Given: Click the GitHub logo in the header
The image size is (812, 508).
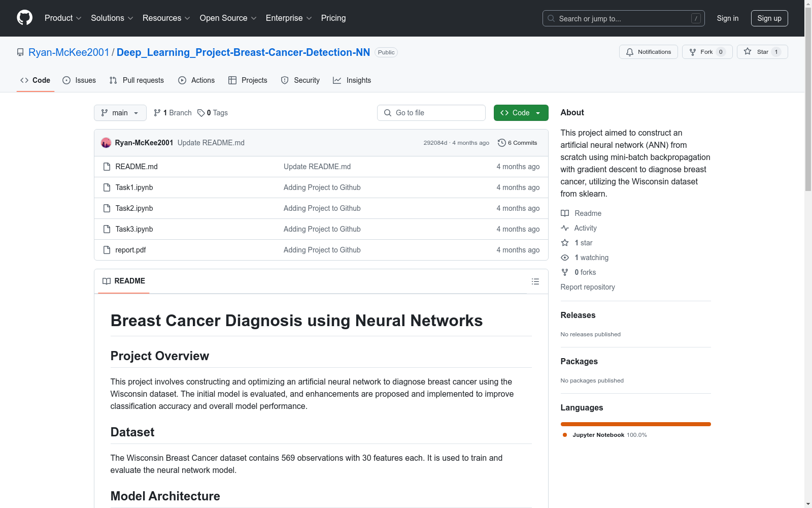Looking at the screenshot, I should pyautogui.click(x=24, y=18).
